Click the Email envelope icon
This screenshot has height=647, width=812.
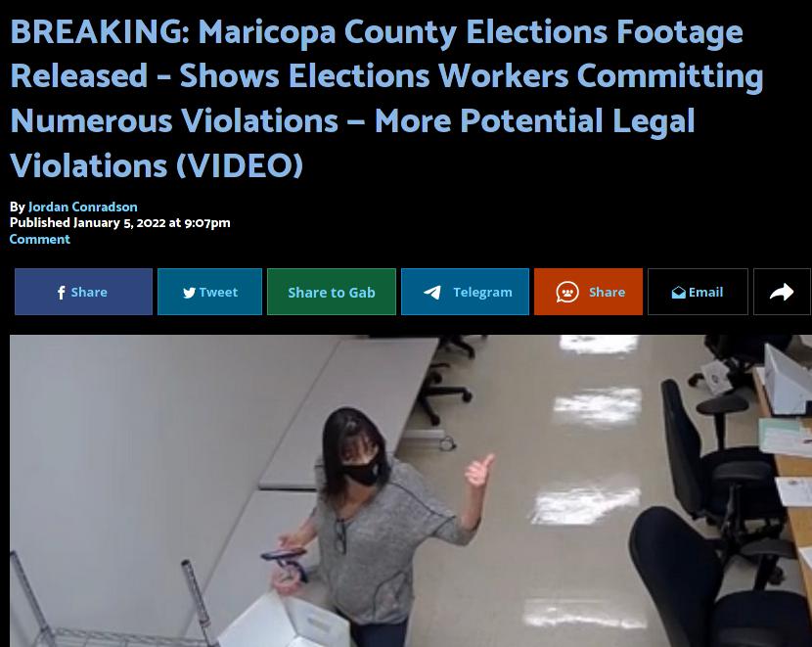click(678, 293)
